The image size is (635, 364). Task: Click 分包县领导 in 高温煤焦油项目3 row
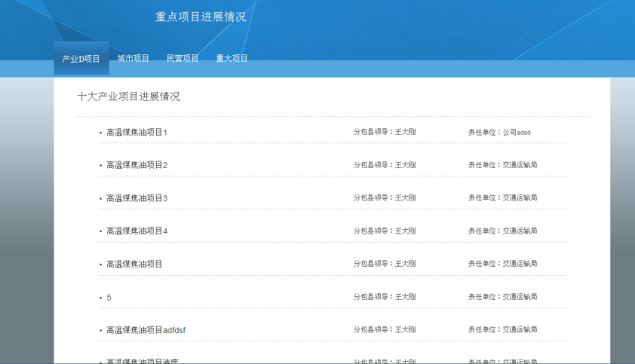click(x=385, y=198)
